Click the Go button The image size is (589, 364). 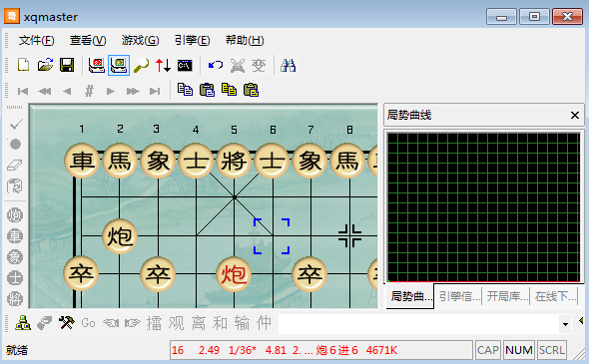click(88, 323)
